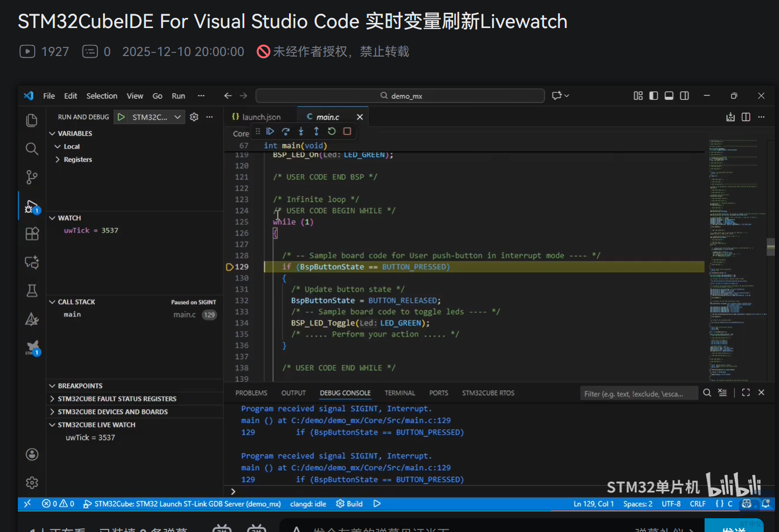The width and height of the screenshot is (779, 532).
Task: Open the Chat view icon in activity bar
Action: tap(32, 262)
